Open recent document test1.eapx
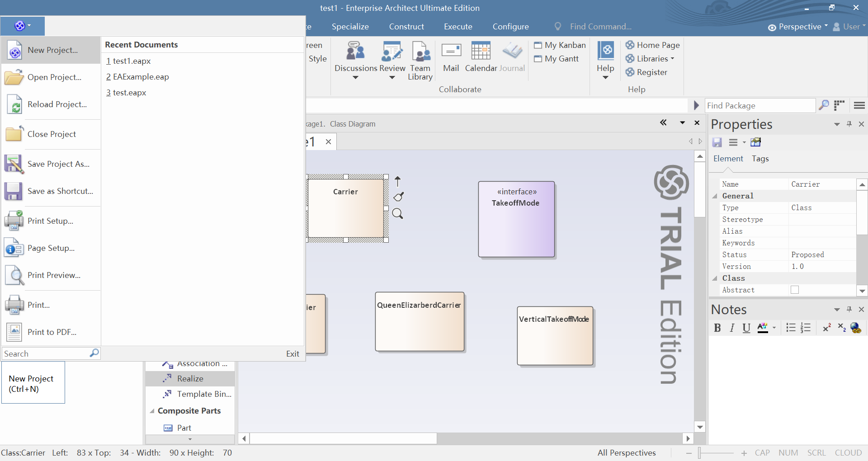This screenshot has width=868, height=461. [x=128, y=61]
